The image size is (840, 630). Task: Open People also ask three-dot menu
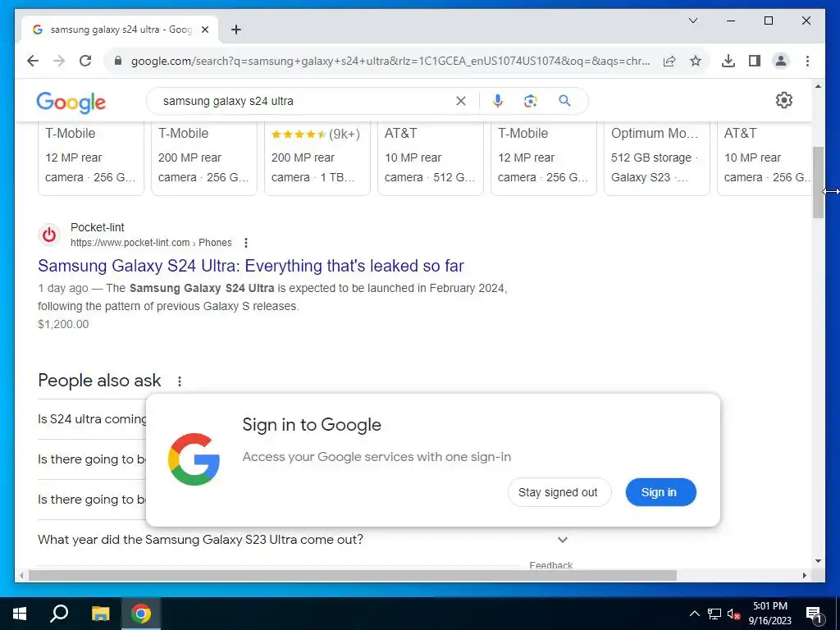[180, 381]
